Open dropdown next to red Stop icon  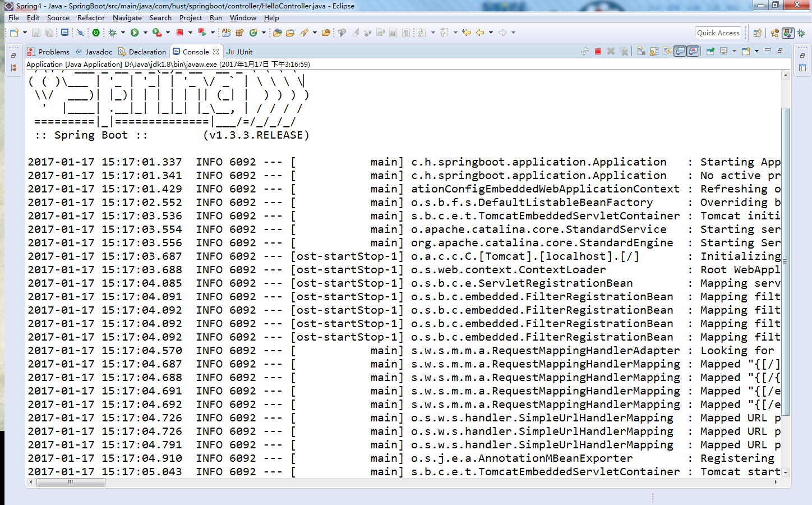(x=190, y=33)
